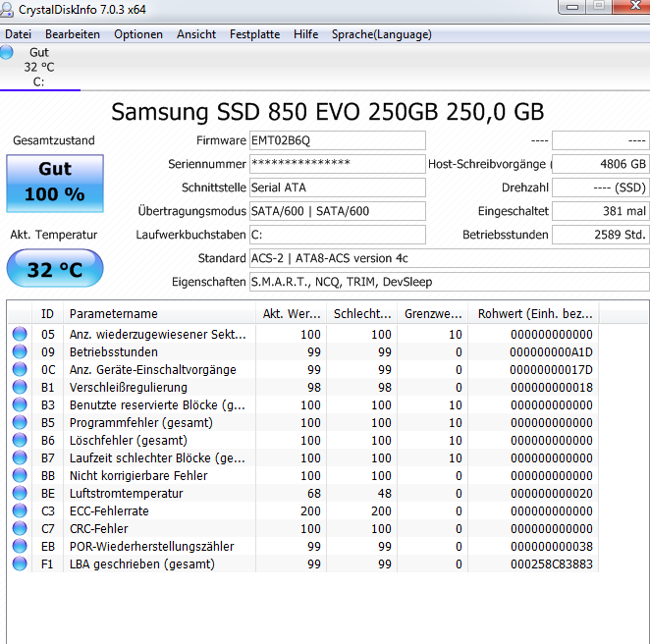Open the Optionen menu
650x644 pixels.
pyautogui.click(x=138, y=34)
